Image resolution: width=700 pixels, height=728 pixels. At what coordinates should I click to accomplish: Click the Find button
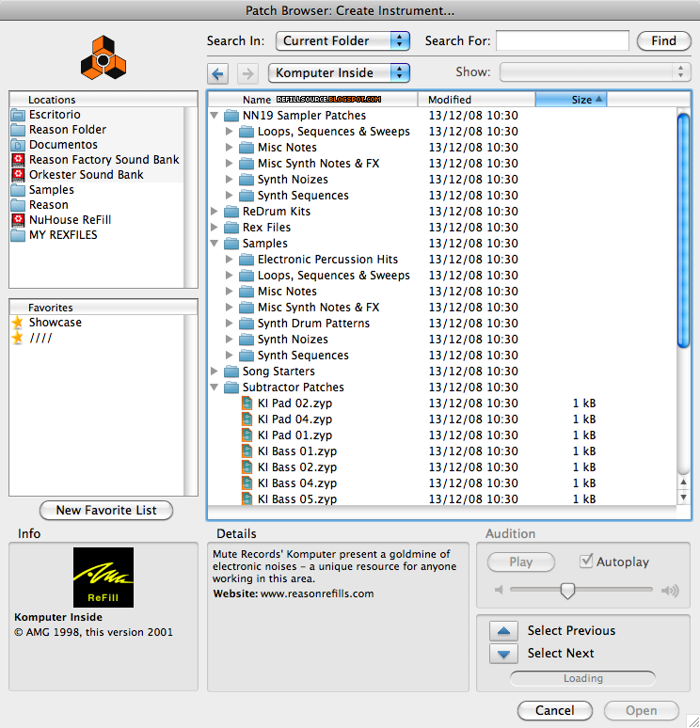[663, 40]
